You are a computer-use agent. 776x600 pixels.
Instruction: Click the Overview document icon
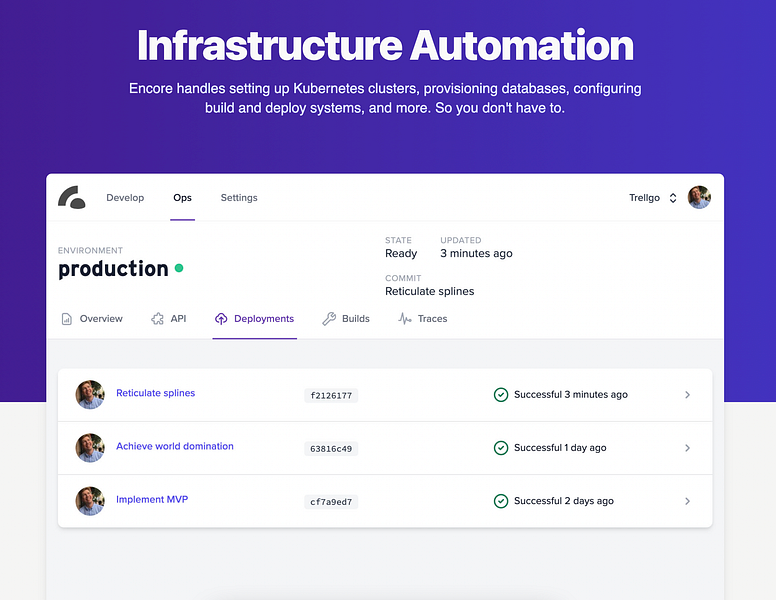click(x=66, y=319)
